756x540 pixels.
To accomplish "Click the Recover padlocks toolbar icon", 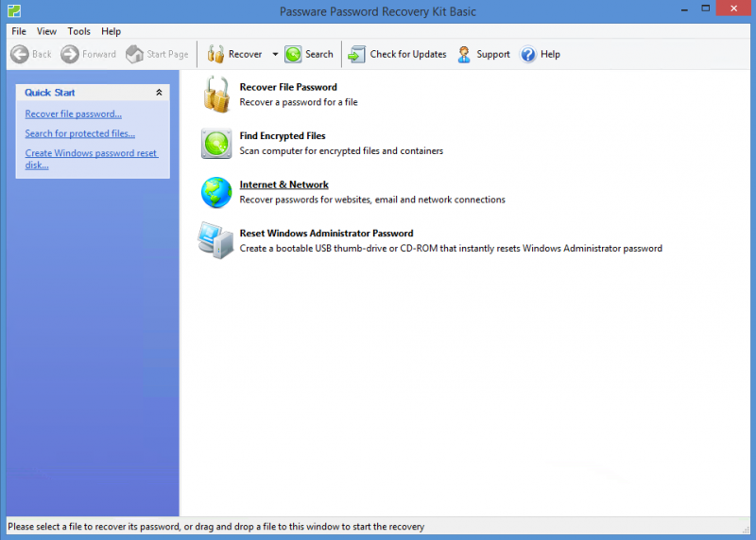I will [x=215, y=54].
